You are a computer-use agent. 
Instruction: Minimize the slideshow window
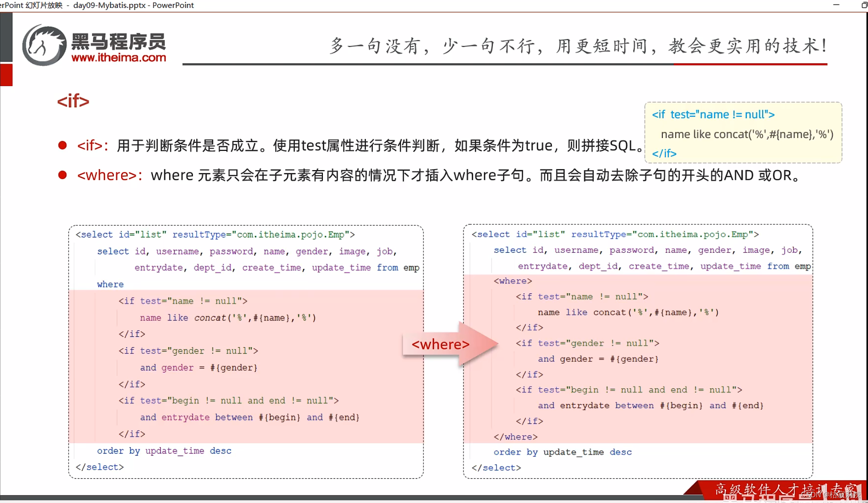click(x=836, y=5)
